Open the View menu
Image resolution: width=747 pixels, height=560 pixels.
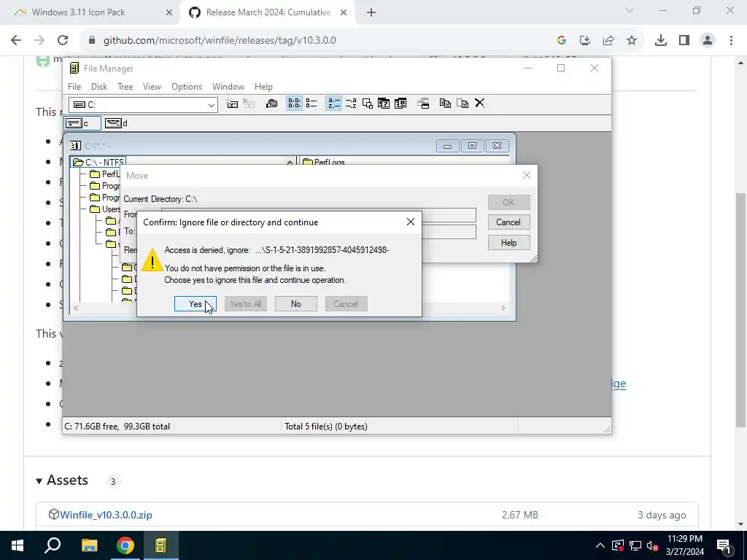click(152, 87)
